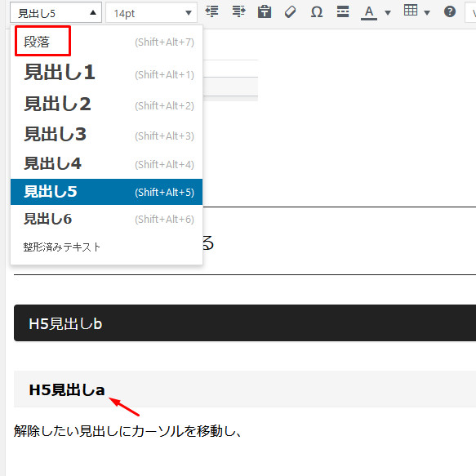Image resolution: width=476 pixels, height=476 pixels.
Task: Choose 見出し2 in the format list
Action: [x=107, y=105]
